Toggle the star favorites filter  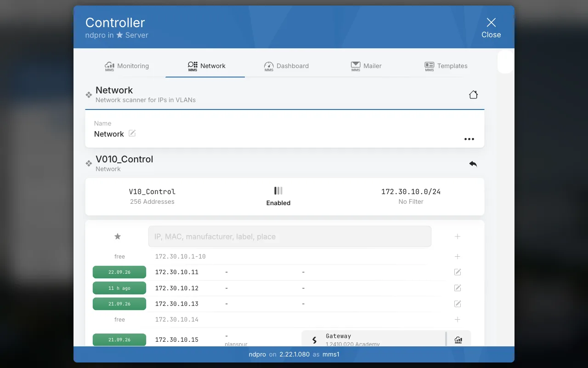pyautogui.click(x=118, y=236)
